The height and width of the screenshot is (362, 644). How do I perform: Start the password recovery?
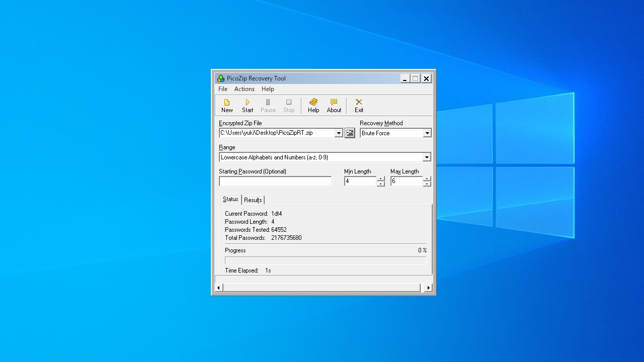(x=248, y=106)
